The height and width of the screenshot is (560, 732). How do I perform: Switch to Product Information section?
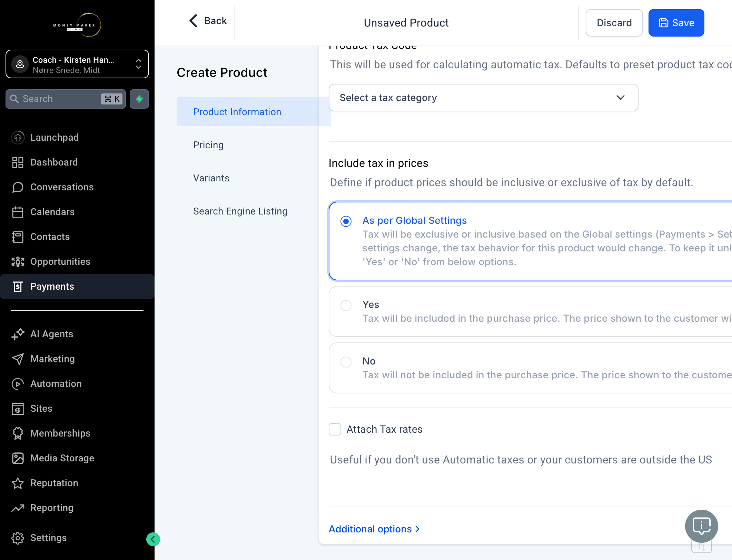(x=254, y=112)
